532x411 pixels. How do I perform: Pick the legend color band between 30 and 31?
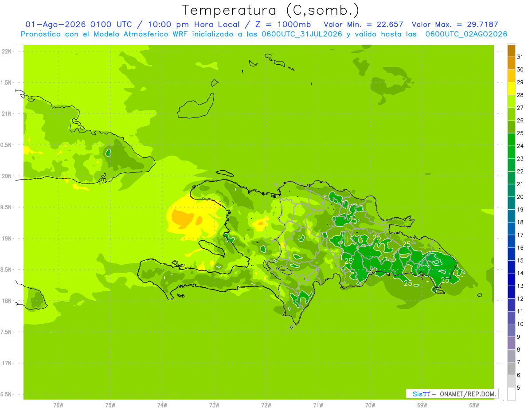click(x=511, y=63)
